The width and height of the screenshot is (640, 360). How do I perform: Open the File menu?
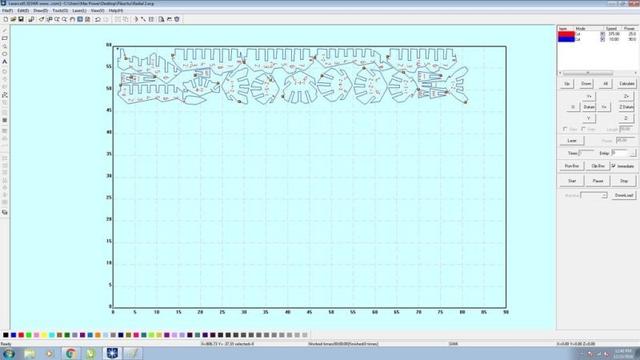pos(7,10)
